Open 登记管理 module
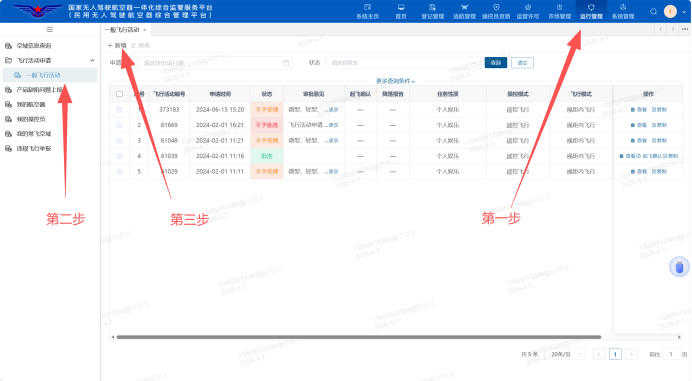 (432, 12)
